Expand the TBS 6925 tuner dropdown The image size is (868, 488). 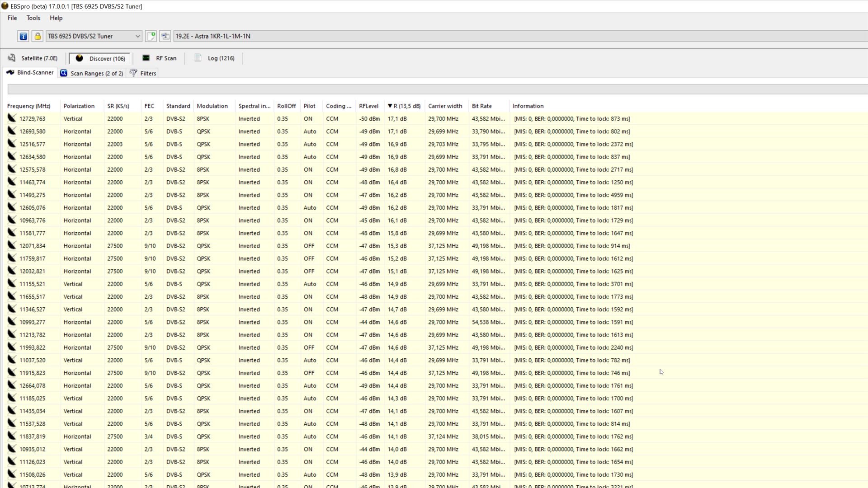137,36
